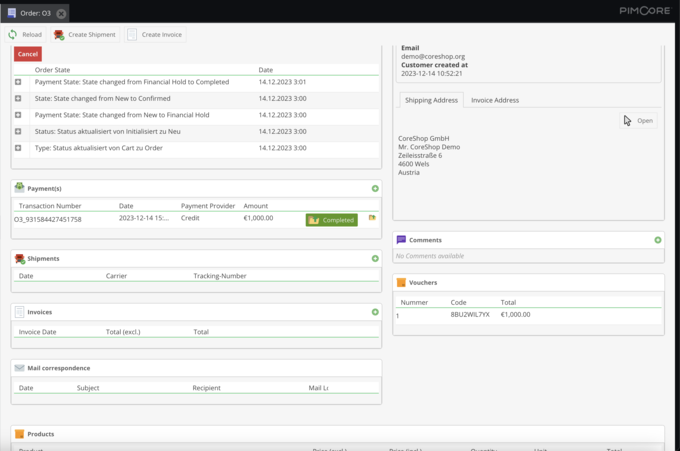This screenshot has width=680, height=451.
Task: Click the Pimcore logo
Action: coord(645,11)
